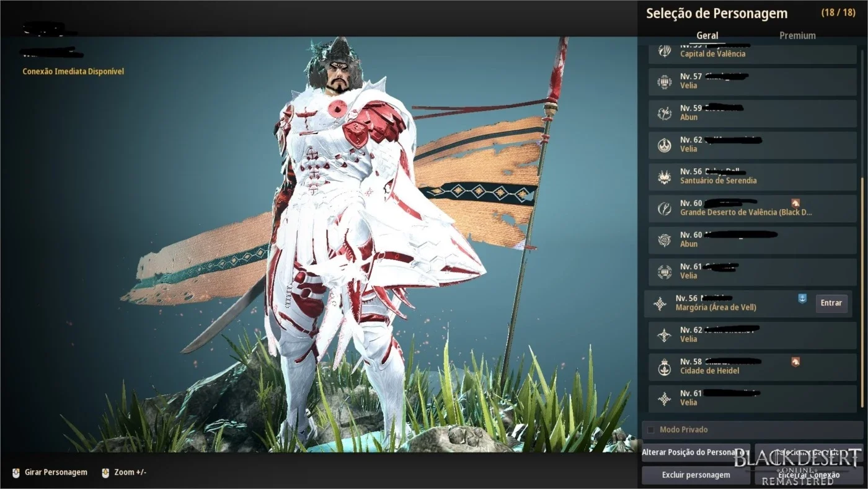
Task: Select the Nv. 60 character in Abun
Action: coord(753,240)
